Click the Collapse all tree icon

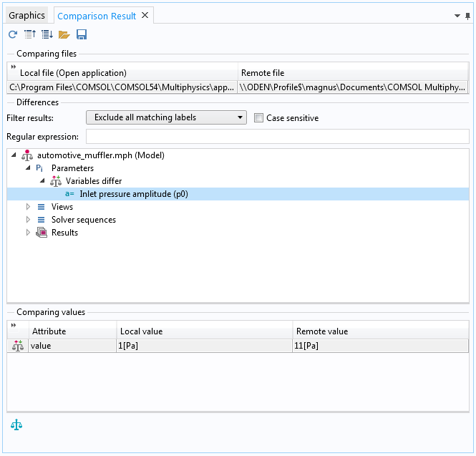coord(30,34)
